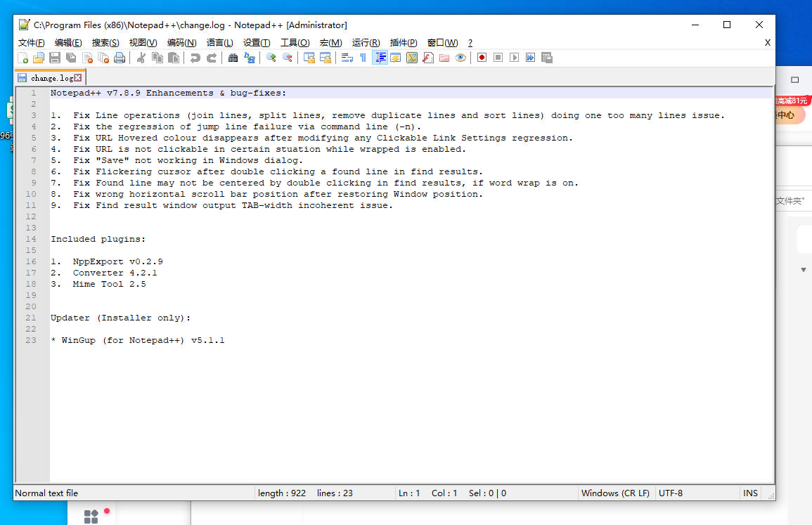Click the small down arrow in right background window
The width and height of the screenshot is (812, 525).
803,270
